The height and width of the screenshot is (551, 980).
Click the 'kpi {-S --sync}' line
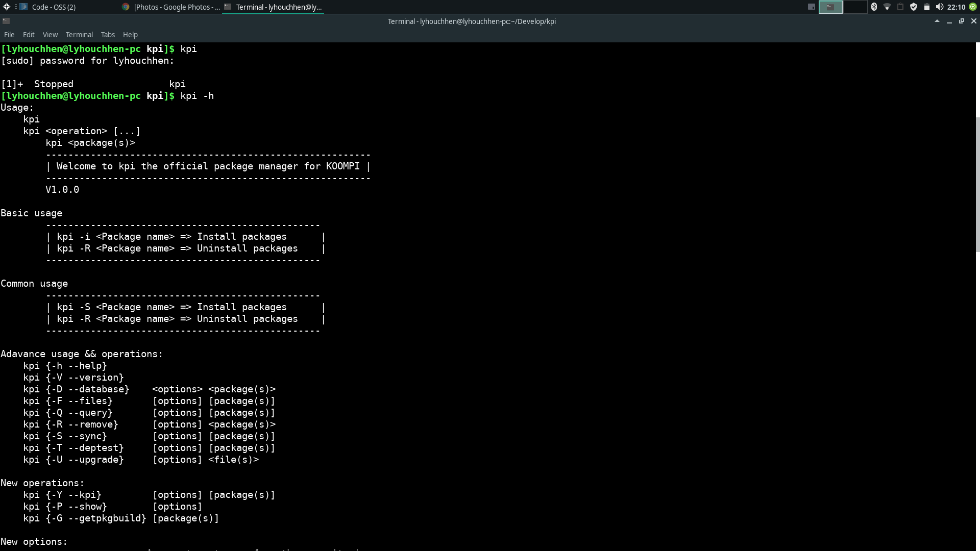[149, 436]
